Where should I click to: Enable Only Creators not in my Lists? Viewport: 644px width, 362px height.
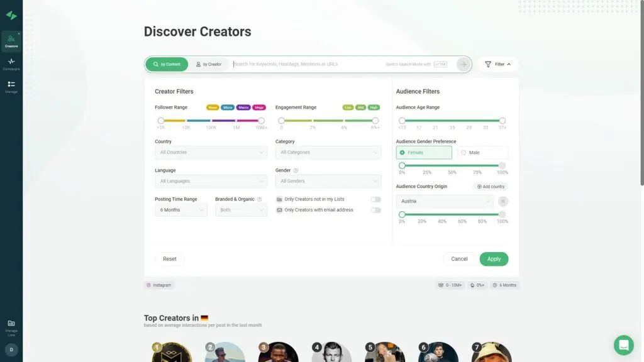tap(375, 199)
